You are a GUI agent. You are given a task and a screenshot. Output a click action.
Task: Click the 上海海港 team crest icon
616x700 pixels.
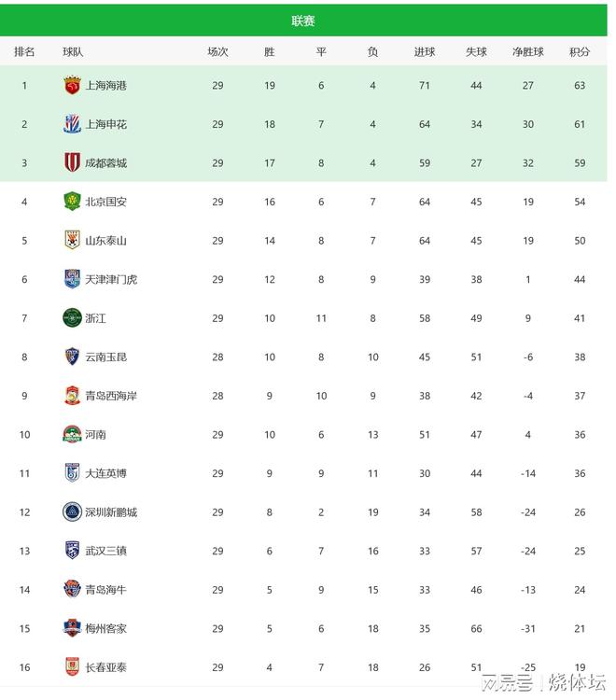[72, 85]
